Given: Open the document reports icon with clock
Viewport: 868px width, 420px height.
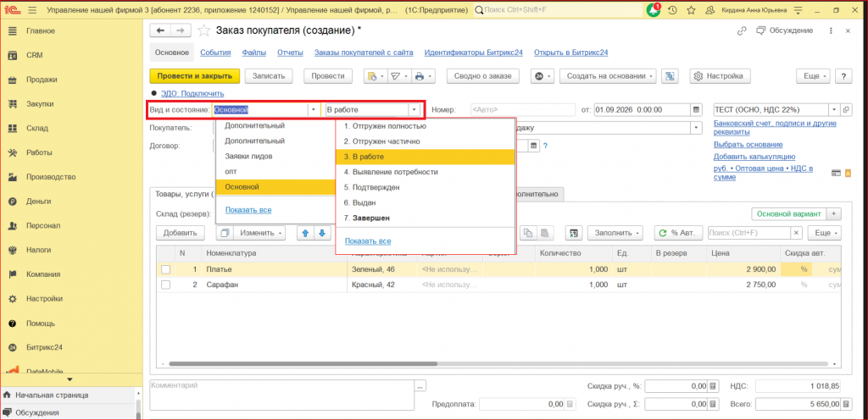Looking at the screenshot, I should click(x=376, y=76).
